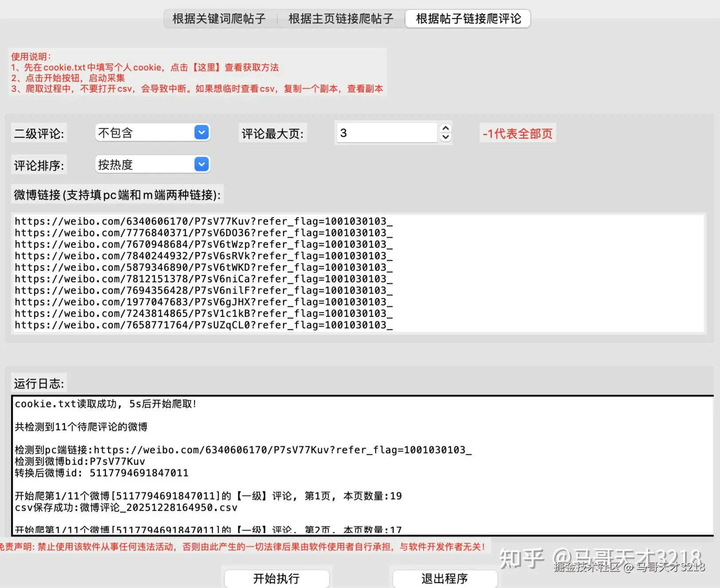Click the 使用说明 heading
This screenshot has height=588, width=720.
31,57
